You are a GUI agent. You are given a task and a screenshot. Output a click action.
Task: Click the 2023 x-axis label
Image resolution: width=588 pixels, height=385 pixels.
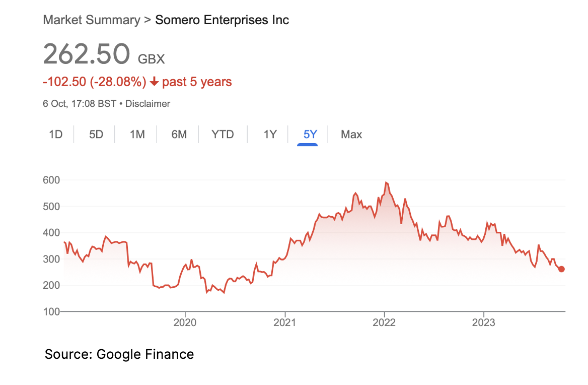[x=484, y=323]
